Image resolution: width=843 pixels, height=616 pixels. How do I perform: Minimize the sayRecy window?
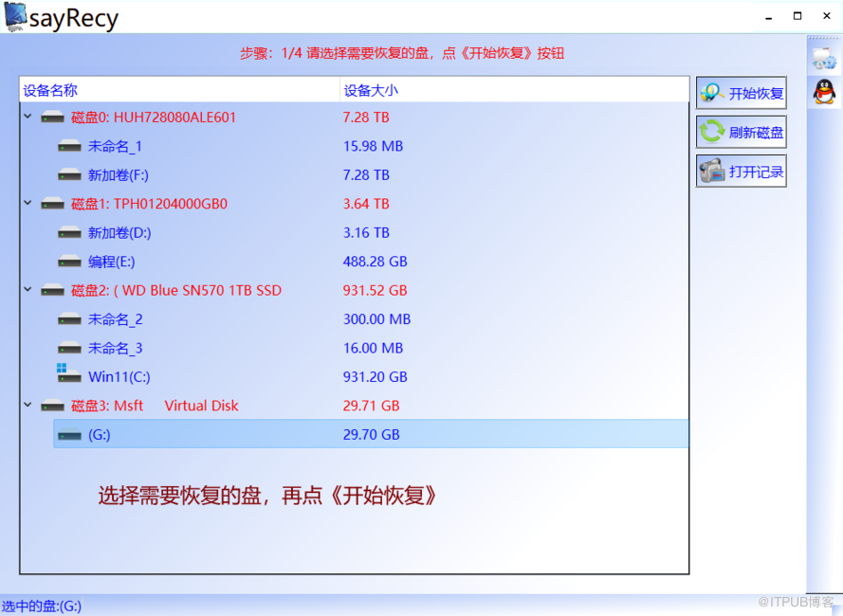tap(769, 17)
